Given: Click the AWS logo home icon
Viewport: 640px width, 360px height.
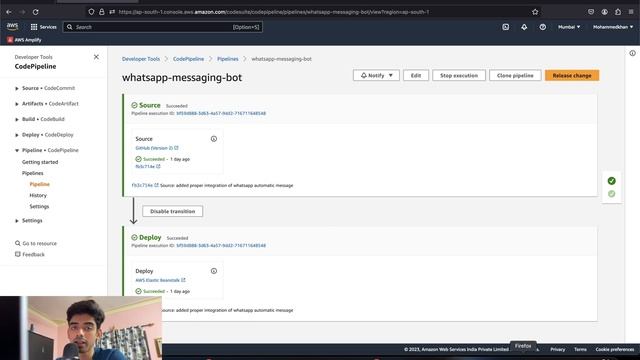Looking at the screenshot, I should pos(12,27).
